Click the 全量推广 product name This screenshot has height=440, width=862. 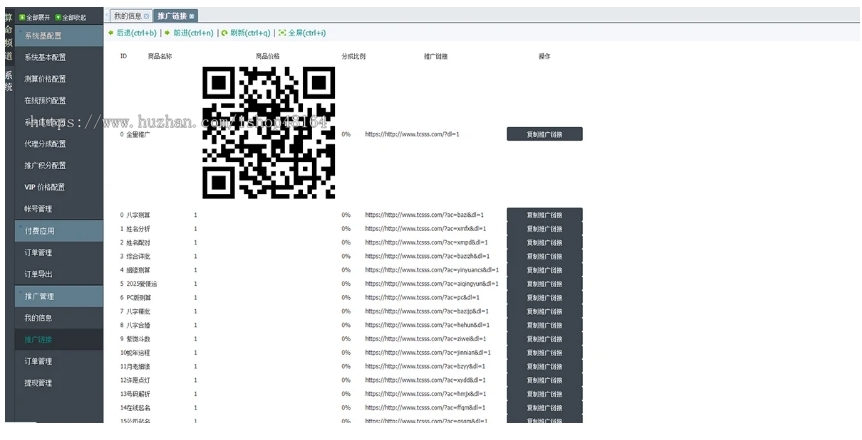pos(138,134)
